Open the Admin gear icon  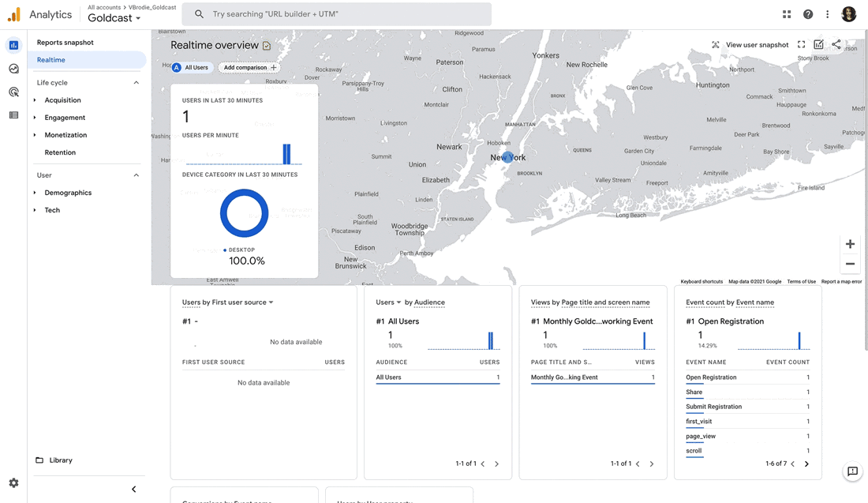point(14,483)
